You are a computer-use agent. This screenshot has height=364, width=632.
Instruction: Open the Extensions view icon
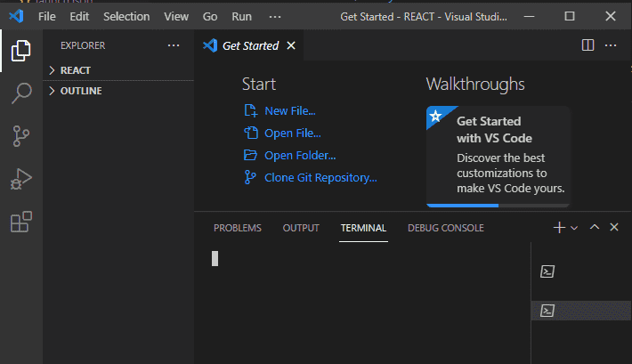20,222
